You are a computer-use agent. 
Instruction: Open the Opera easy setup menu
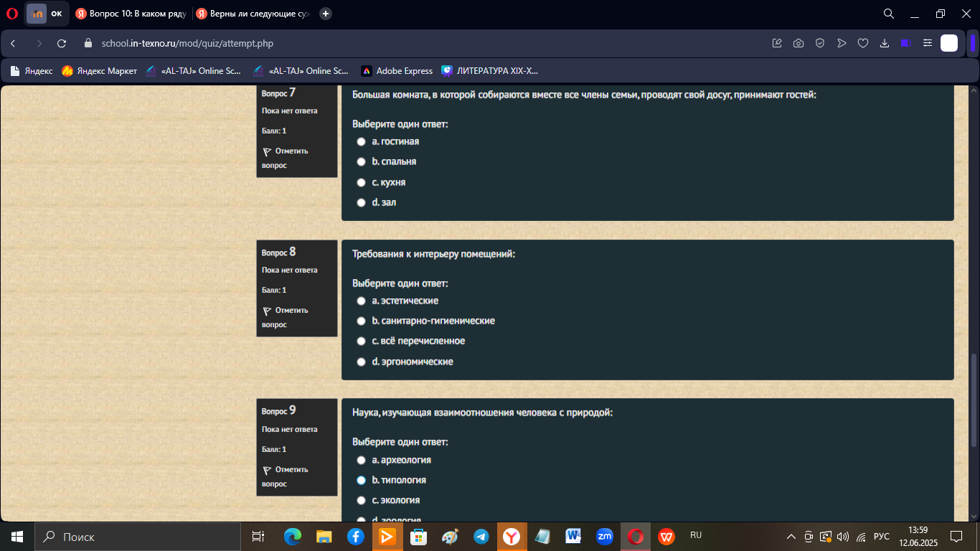coord(928,43)
